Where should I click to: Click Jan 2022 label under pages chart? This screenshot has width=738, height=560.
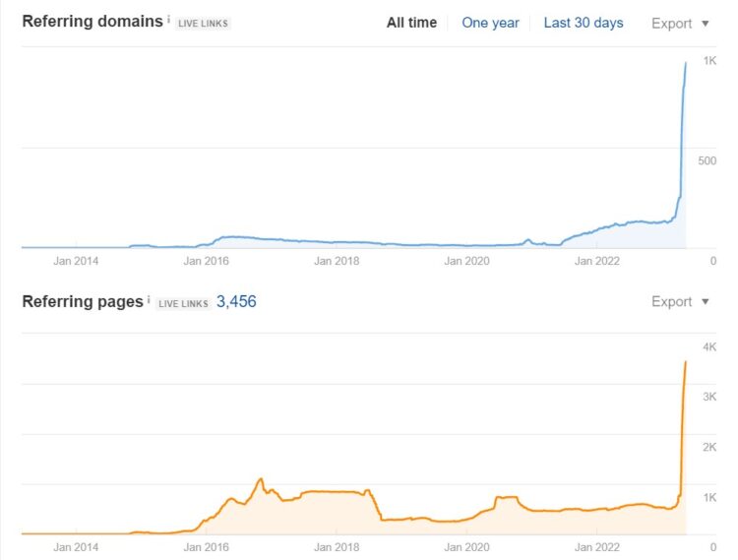pos(597,547)
